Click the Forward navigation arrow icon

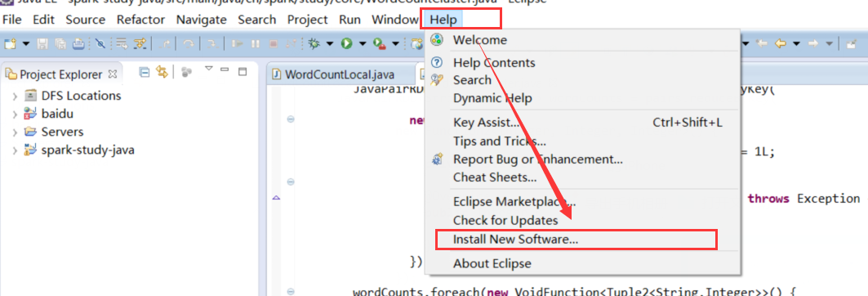(x=813, y=43)
